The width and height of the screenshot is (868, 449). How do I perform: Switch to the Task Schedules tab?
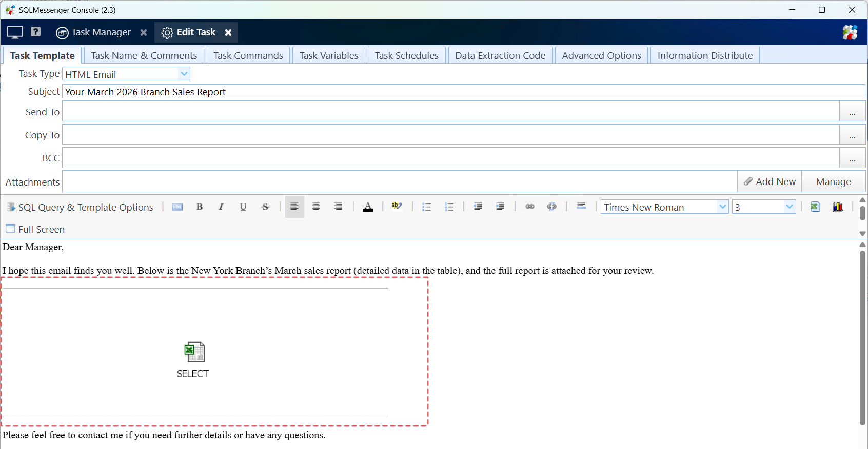coord(406,55)
